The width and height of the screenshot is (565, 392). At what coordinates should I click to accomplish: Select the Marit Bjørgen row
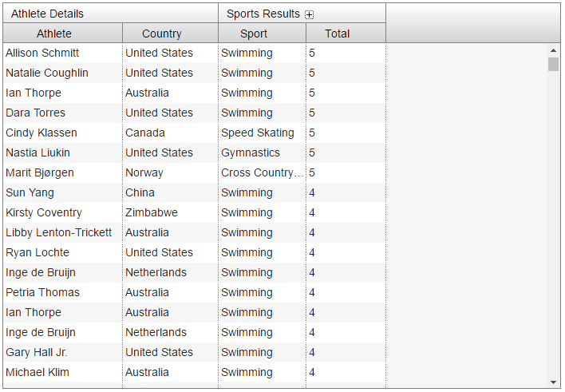194,172
